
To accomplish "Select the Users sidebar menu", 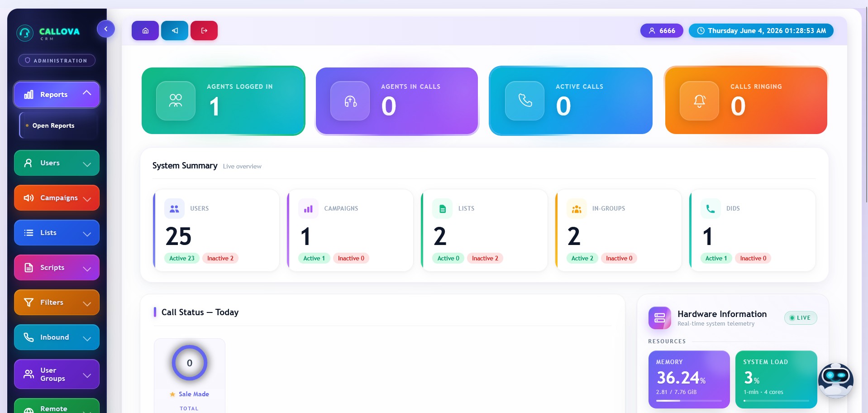I will (x=57, y=163).
